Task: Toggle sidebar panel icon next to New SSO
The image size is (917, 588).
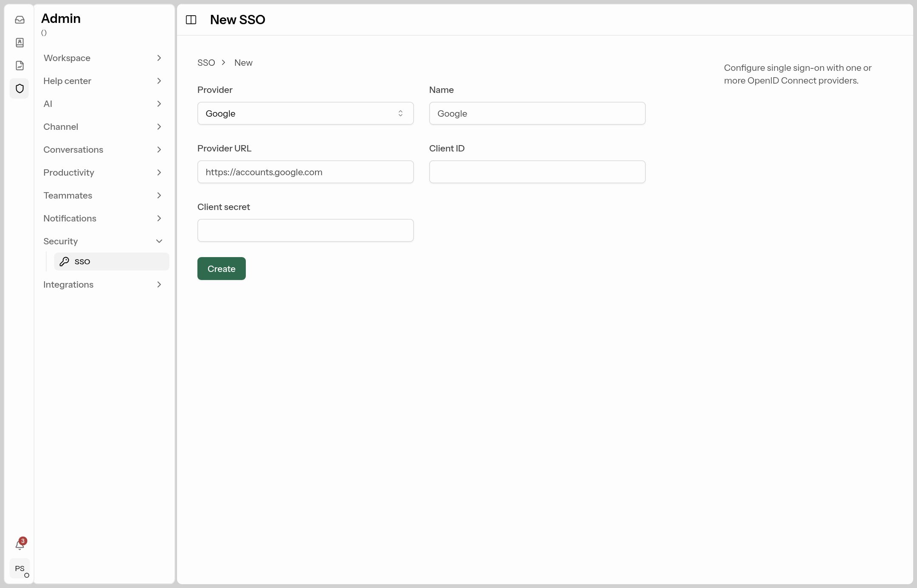Action: click(x=191, y=20)
